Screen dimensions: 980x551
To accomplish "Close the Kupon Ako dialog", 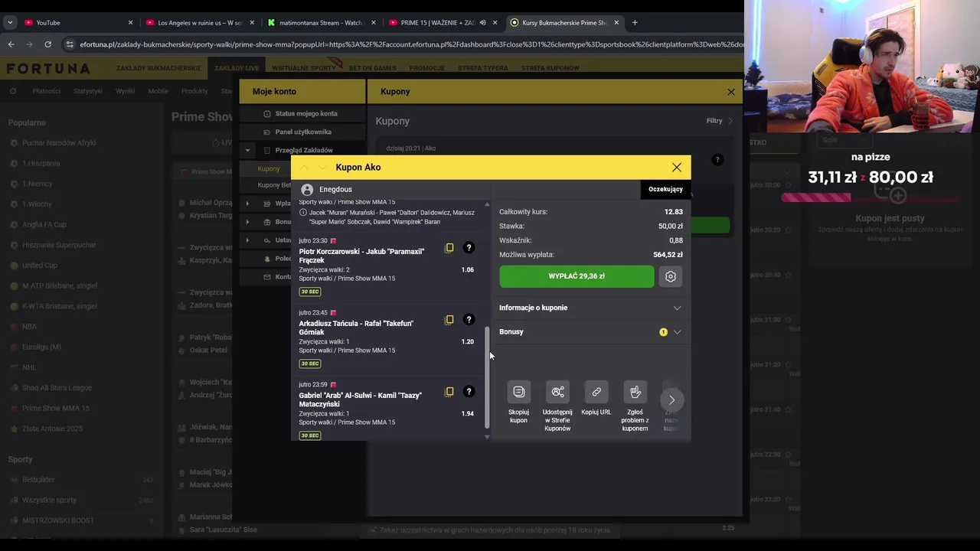I will [677, 167].
